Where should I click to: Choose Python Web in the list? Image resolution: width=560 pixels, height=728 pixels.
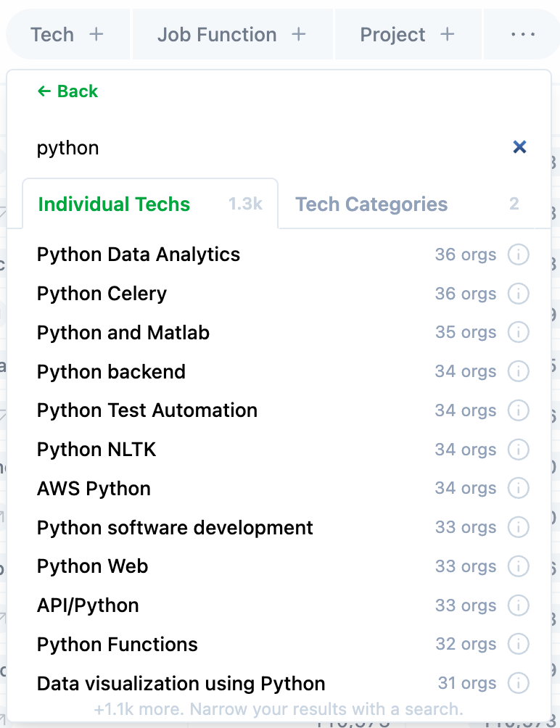(93, 566)
